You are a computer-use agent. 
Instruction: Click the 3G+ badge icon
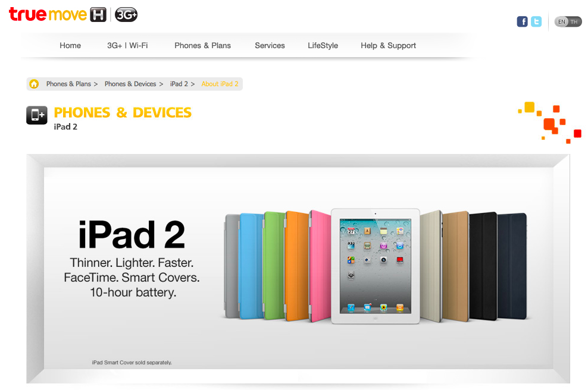pyautogui.click(x=126, y=15)
